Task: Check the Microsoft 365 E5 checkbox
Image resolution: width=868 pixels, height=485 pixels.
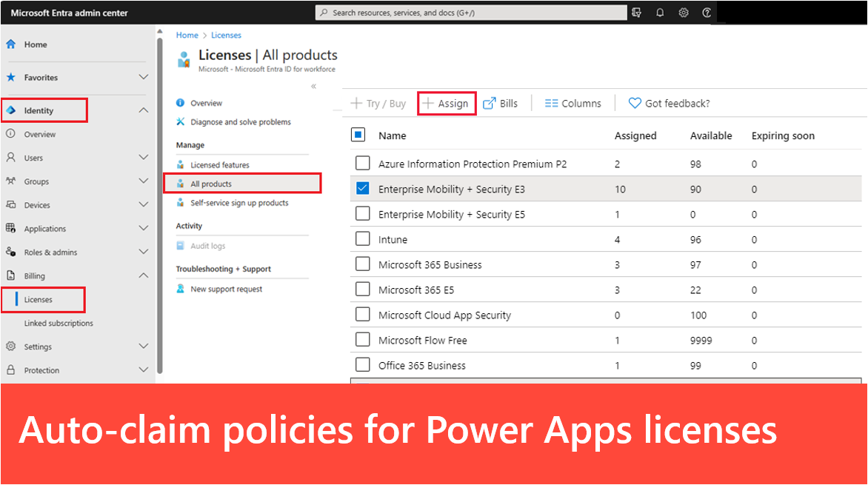Action: 362,290
